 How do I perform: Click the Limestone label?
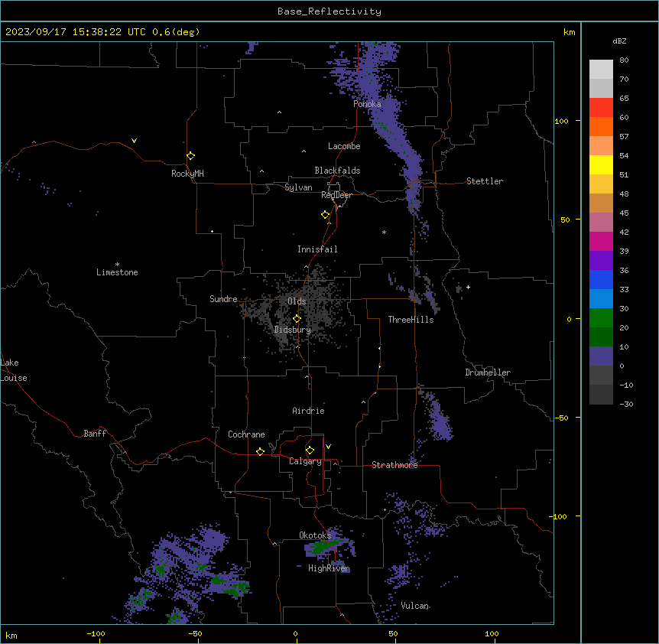117,272
